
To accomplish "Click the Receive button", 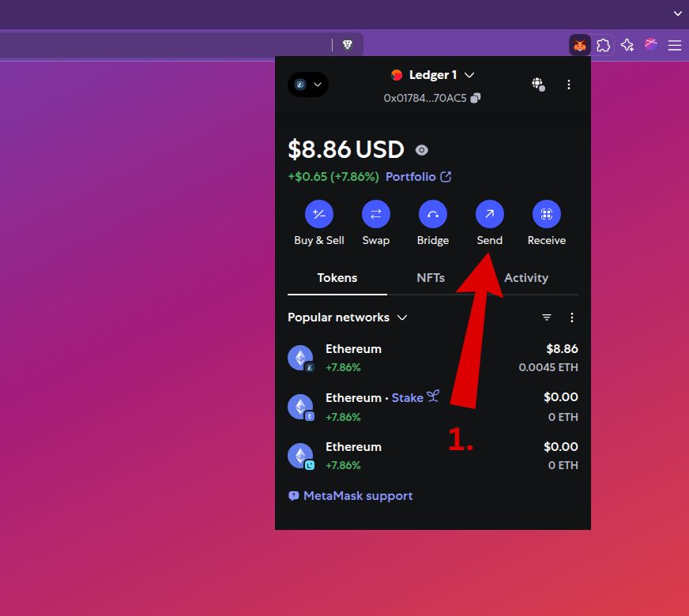I will (547, 223).
